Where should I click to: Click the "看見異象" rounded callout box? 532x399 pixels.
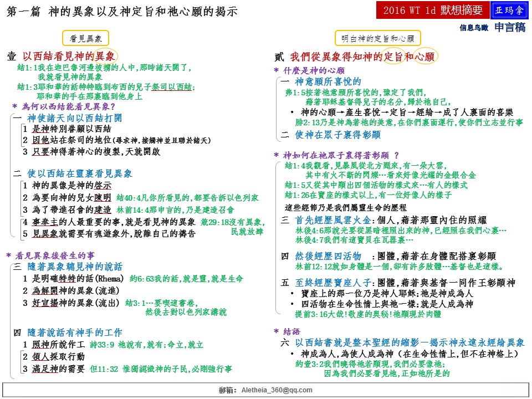point(85,38)
